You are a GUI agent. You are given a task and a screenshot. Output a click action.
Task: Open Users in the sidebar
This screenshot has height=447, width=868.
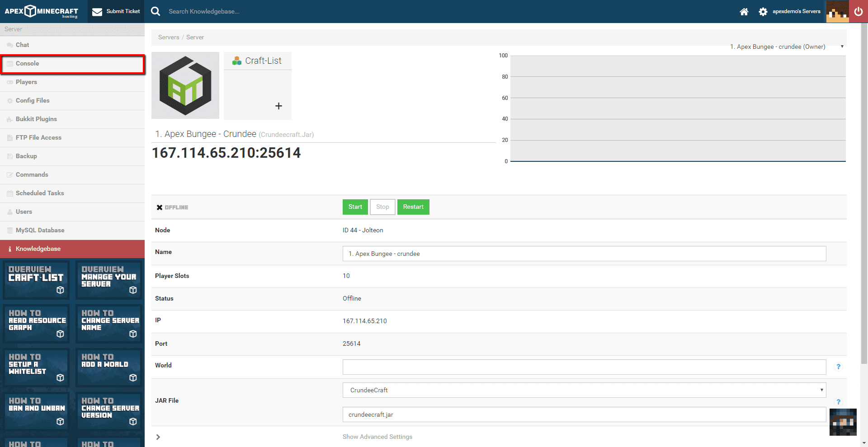click(x=72, y=212)
